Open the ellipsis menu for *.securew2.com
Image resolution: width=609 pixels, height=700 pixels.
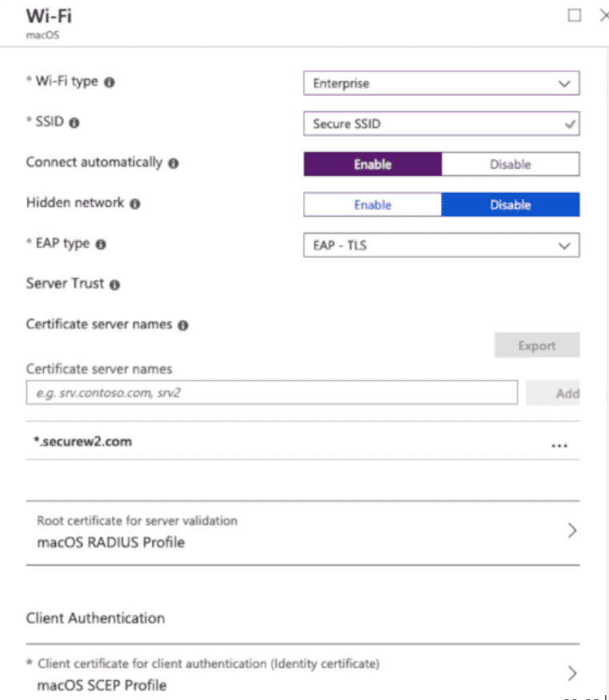559,446
